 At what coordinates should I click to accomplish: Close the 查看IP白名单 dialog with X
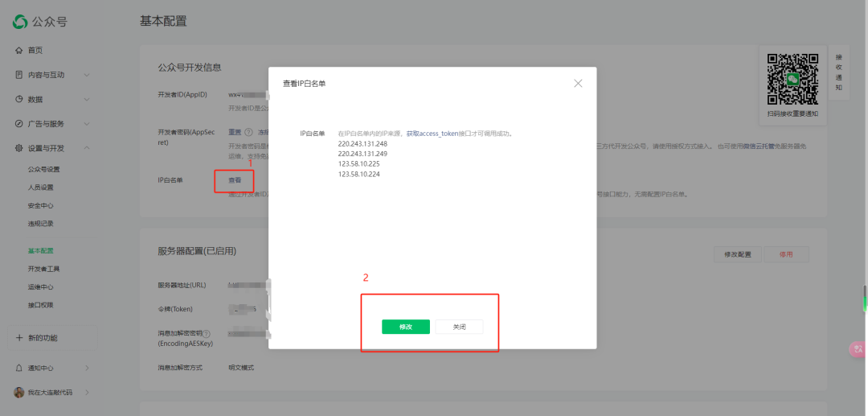coord(578,83)
